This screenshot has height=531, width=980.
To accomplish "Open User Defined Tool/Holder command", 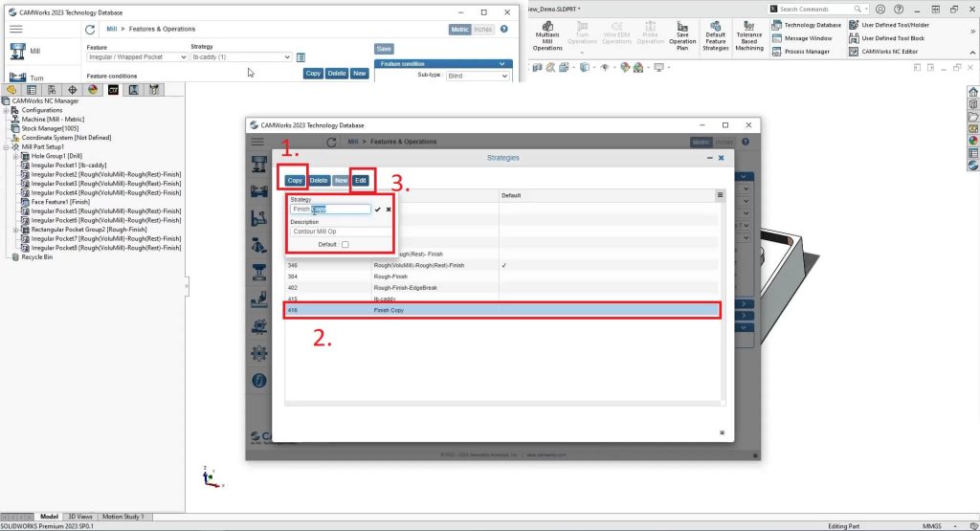I will (x=889, y=25).
